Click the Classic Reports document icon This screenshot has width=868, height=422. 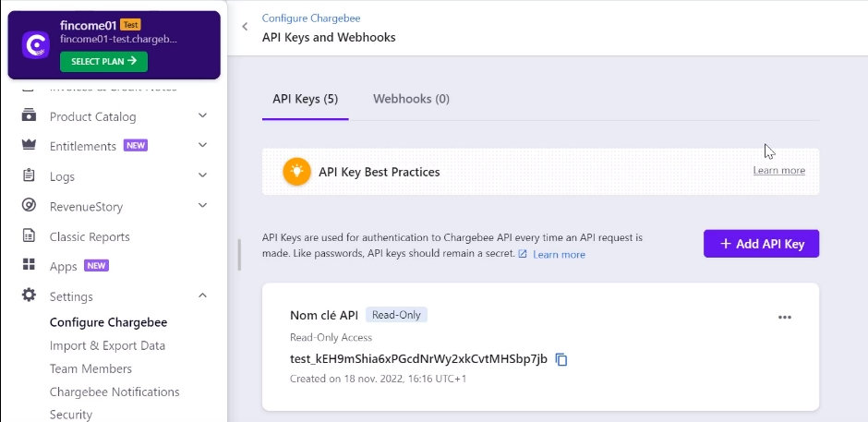tap(29, 235)
